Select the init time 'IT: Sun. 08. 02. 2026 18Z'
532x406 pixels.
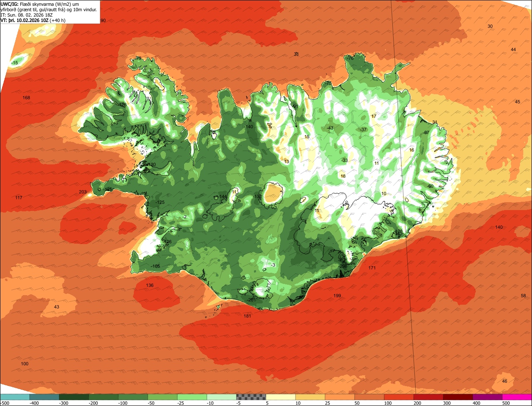27,15
